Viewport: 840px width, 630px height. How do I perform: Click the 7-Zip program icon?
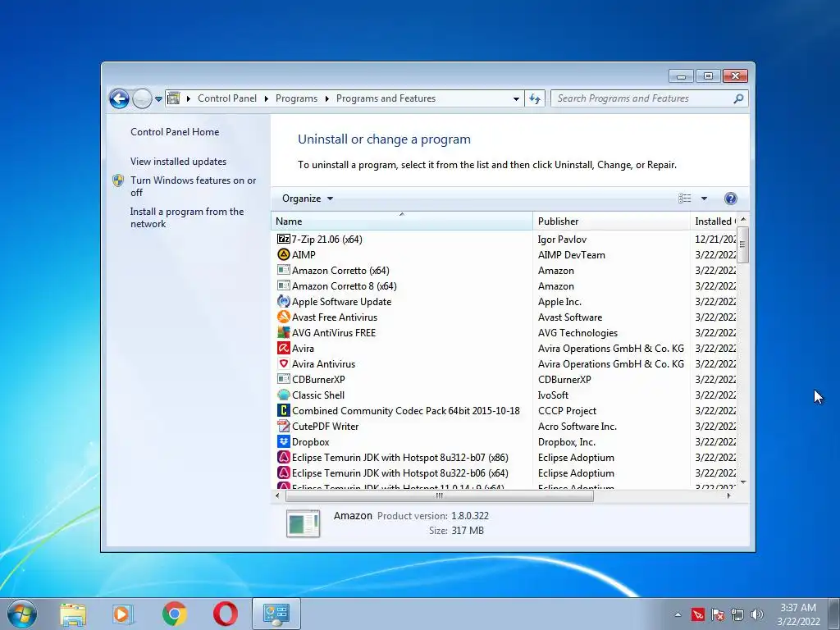pyautogui.click(x=283, y=239)
